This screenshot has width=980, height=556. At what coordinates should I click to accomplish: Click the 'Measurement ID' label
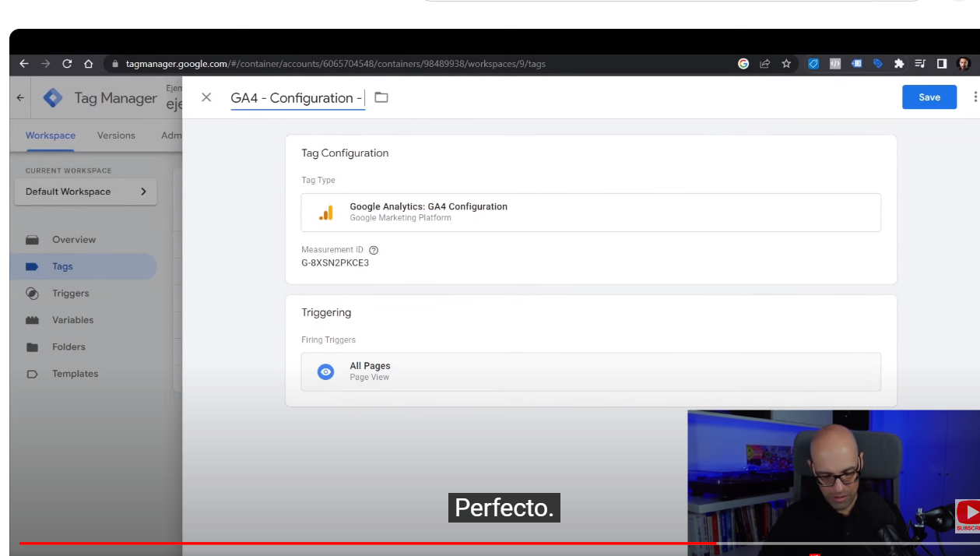tap(332, 250)
